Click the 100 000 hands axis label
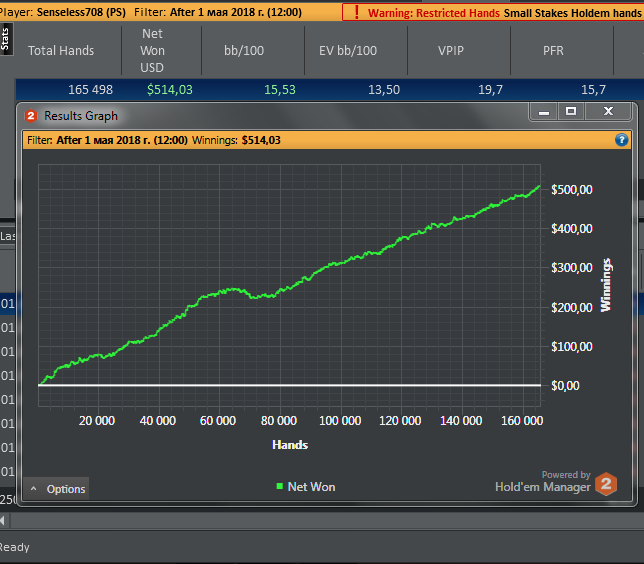The width and height of the screenshot is (644, 564). click(x=340, y=421)
